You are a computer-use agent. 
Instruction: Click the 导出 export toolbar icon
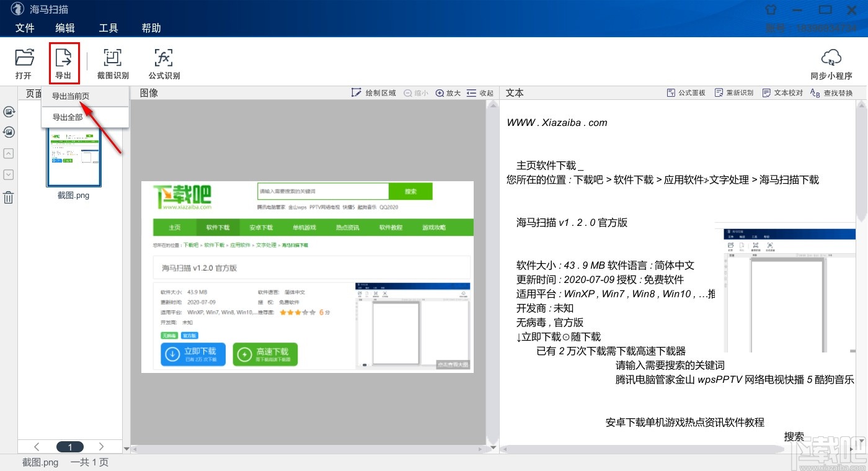pyautogui.click(x=64, y=64)
